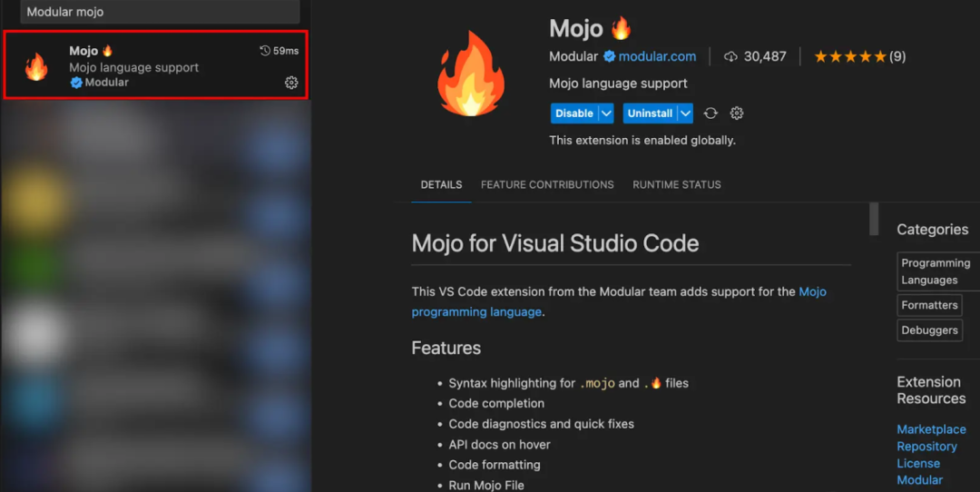The image size is (980, 492).
Task: Click the activation time clock icon
Action: point(265,51)
